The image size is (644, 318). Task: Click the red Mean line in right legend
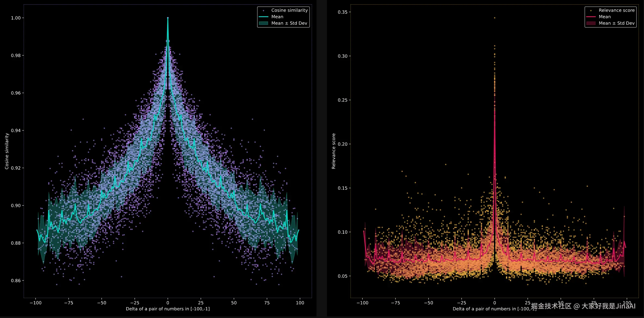click(591, 17)
